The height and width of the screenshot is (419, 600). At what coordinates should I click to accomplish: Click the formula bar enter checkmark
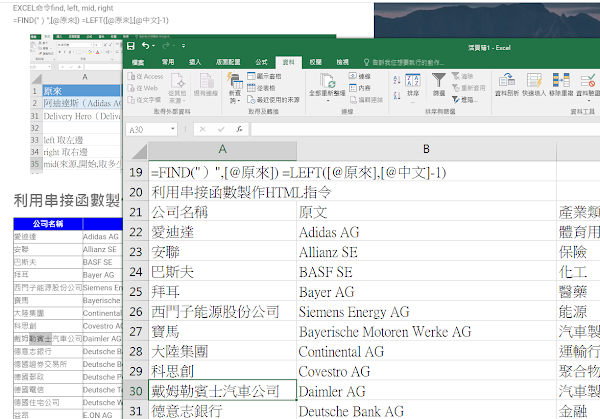click(221, 129)
